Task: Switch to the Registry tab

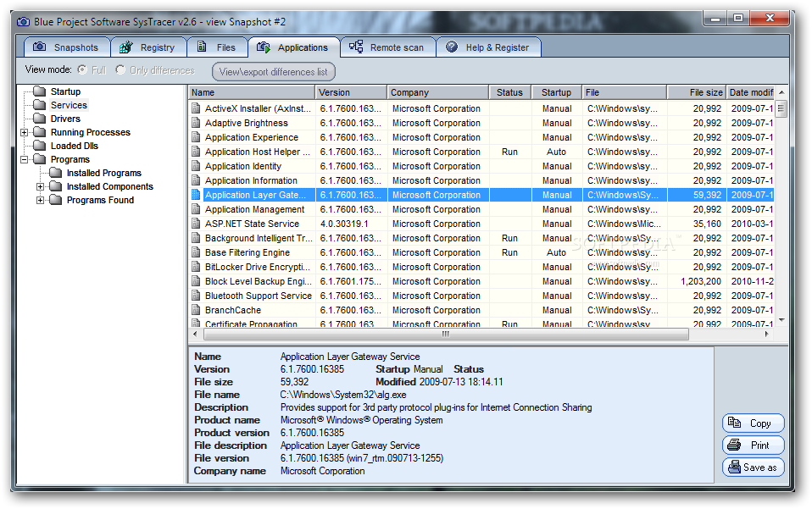Action: tap(148, 47)
